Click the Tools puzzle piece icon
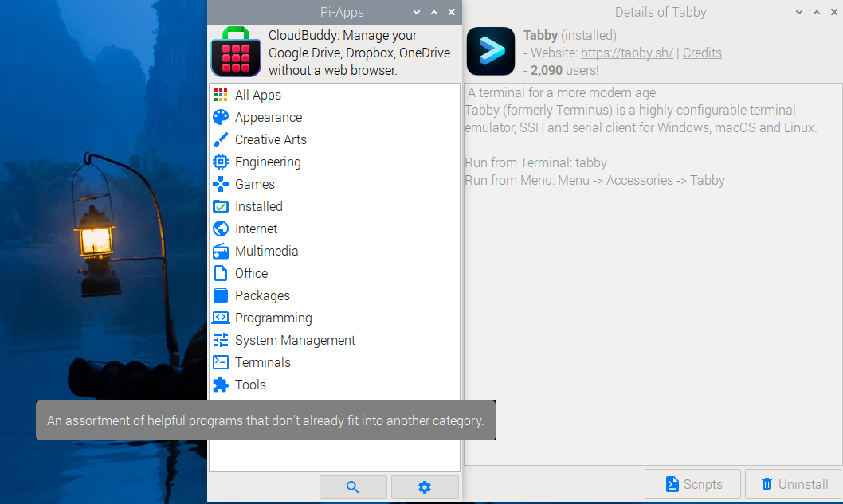The height and width of the screenshot is (504, 843). (x=221, y=385)
